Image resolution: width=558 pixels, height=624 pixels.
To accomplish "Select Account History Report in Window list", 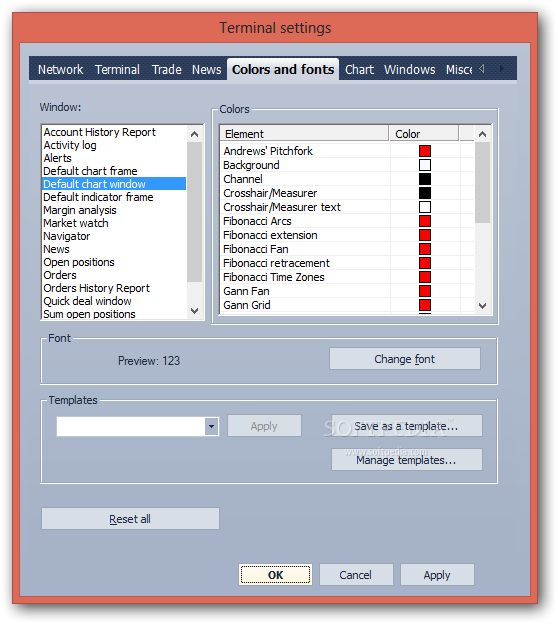I will tap(114, 132).
